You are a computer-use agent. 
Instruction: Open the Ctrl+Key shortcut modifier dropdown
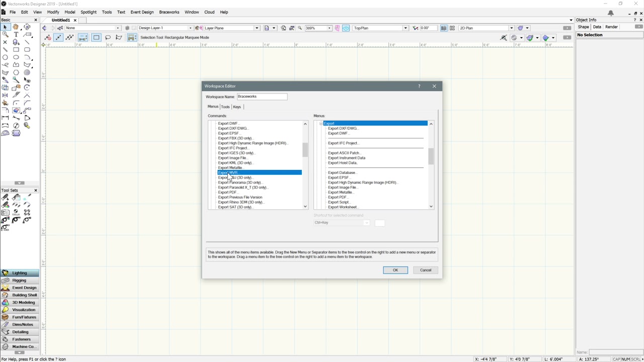(x=342, y=223)
